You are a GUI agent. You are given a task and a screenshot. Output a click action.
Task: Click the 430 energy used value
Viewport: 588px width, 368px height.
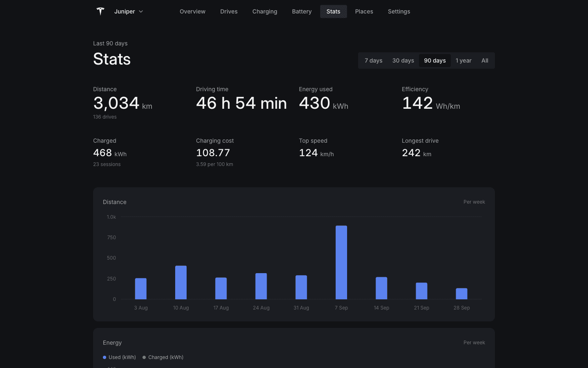314,103
